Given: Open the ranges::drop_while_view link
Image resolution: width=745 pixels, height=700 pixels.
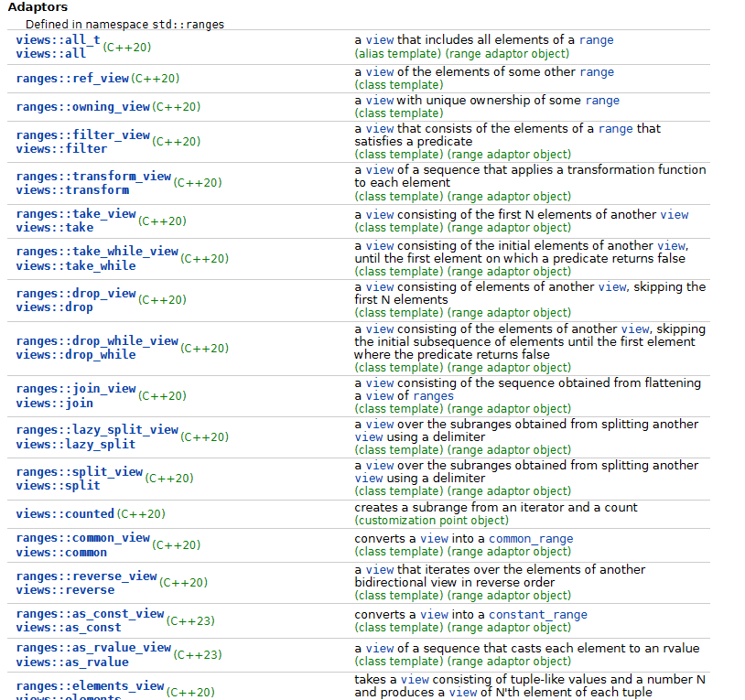Looking at the screenshot, I should [97, 341].
